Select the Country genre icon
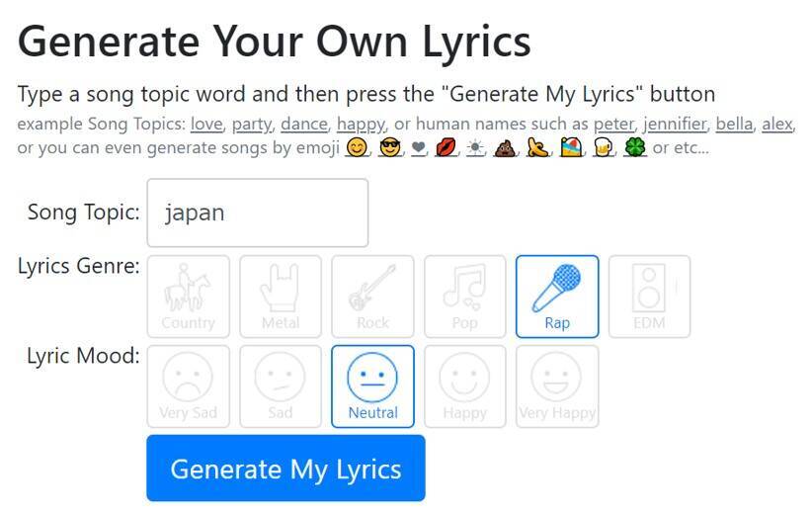This screenshot has width=812, height=513. [188, 297]
